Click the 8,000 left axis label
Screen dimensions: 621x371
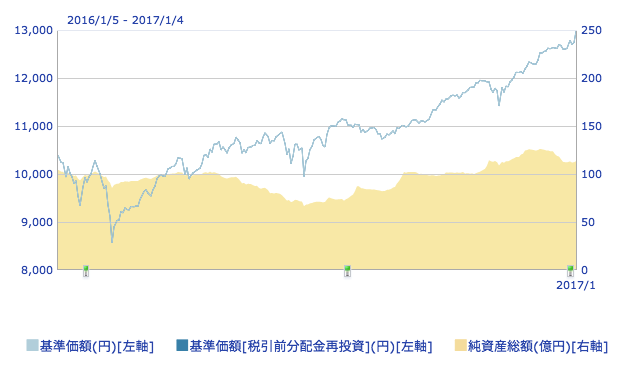click(37, 270)
